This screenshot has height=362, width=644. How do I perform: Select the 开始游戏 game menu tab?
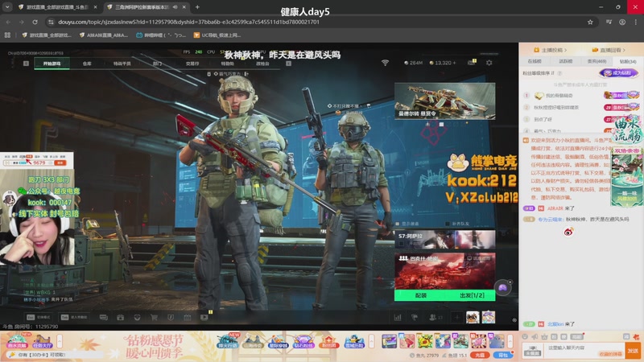point(52,64)
